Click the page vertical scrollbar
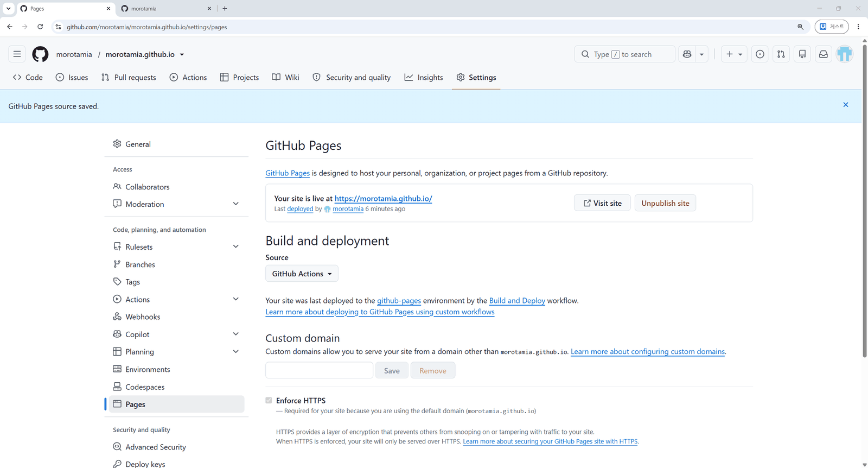Image resolution: width=868 pixels, height=468 pixels. click(x=865, y=201)
